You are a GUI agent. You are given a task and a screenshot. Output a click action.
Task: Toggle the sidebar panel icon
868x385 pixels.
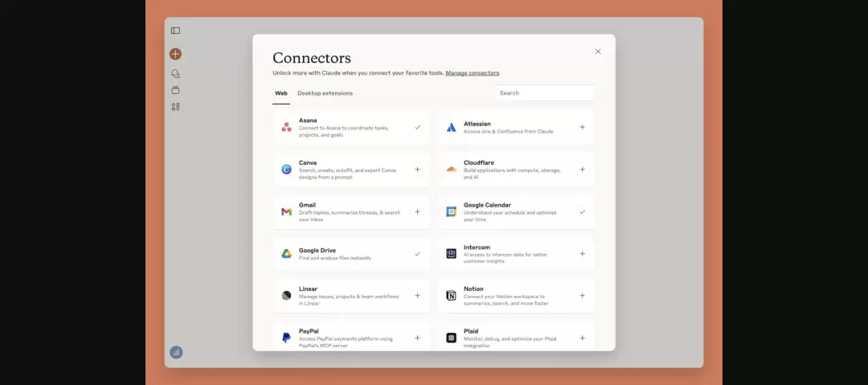pos(175,31)
